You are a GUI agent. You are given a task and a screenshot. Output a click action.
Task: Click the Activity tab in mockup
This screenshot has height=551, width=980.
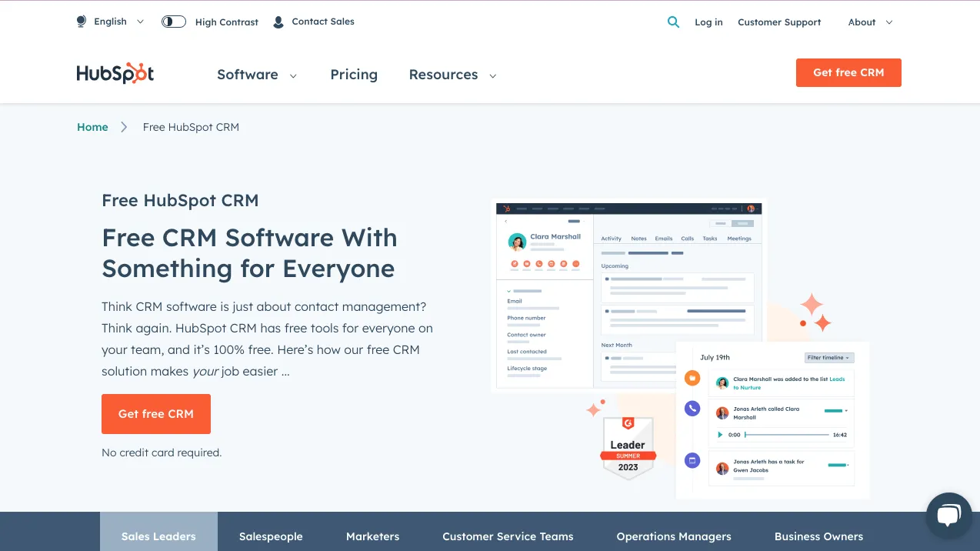click(612, 239)
